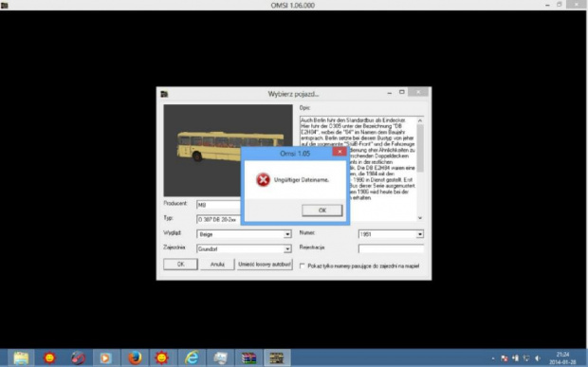Click the Anuluj button

217,265
